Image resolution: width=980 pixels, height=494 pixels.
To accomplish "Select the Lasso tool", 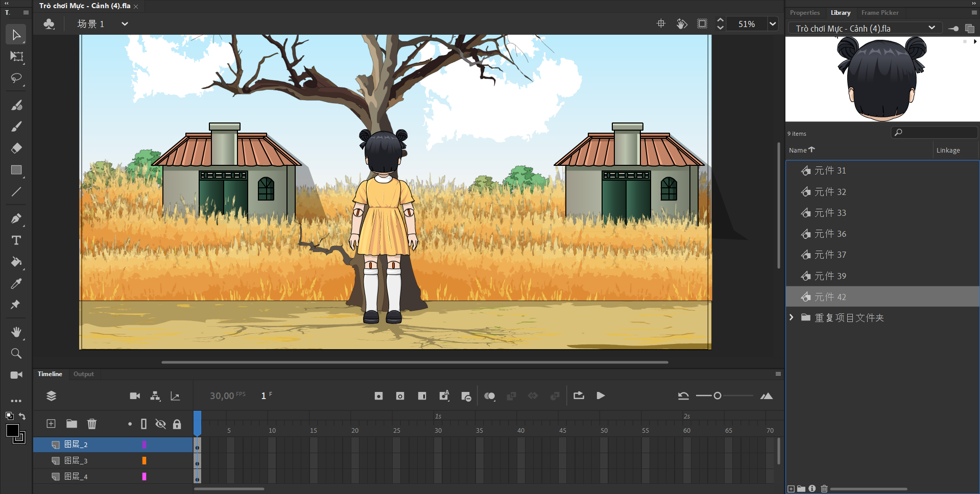I will (16, 78).
